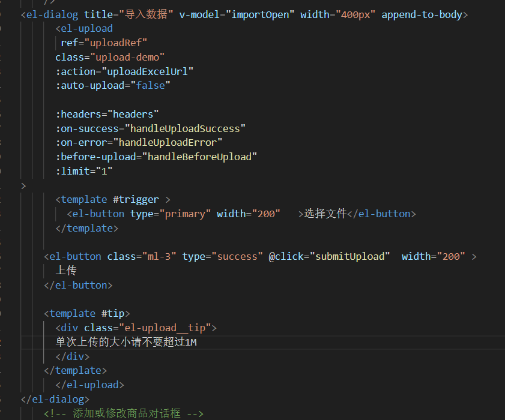Click @click="submitUpload" handler
Viewport: 505px width, 420px height.
pyautogui.click(x=329, y=257)
